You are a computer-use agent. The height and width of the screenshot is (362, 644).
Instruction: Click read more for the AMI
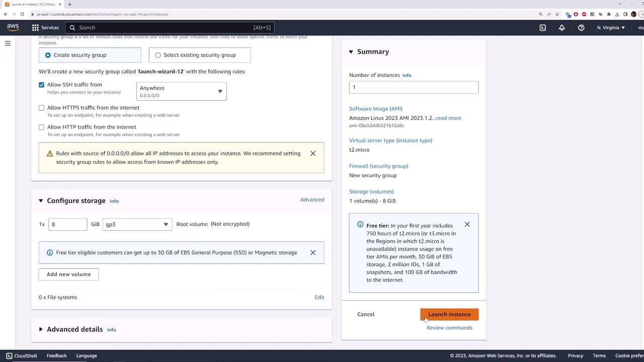pyautogui.click(x=448, y=118)
